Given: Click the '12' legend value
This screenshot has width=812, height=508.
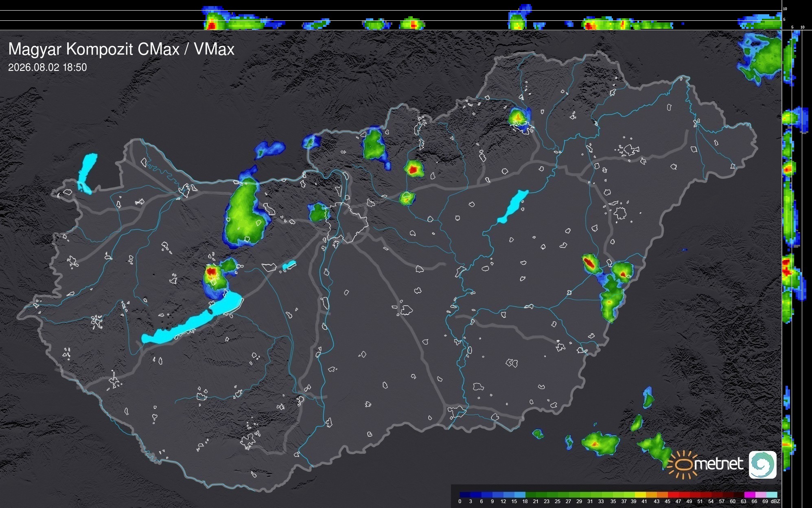Looking at the screenshot, I should coord(503,501).
